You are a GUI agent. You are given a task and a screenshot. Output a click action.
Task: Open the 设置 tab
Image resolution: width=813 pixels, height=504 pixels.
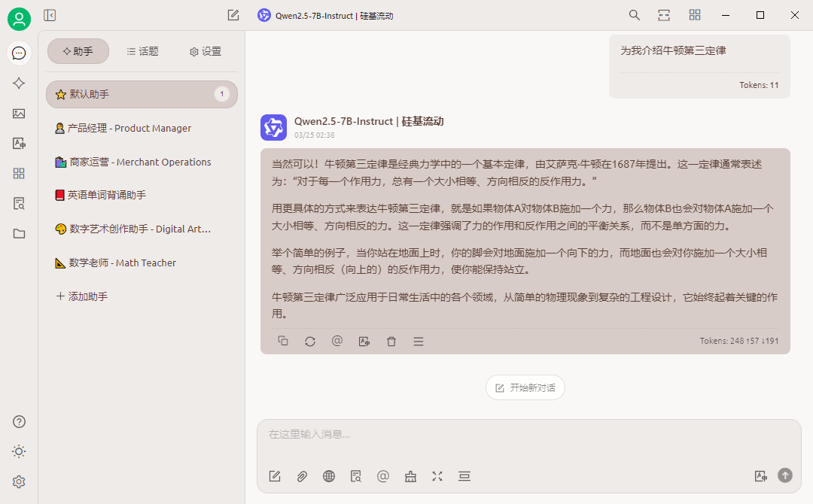click(x=204, y=51)
